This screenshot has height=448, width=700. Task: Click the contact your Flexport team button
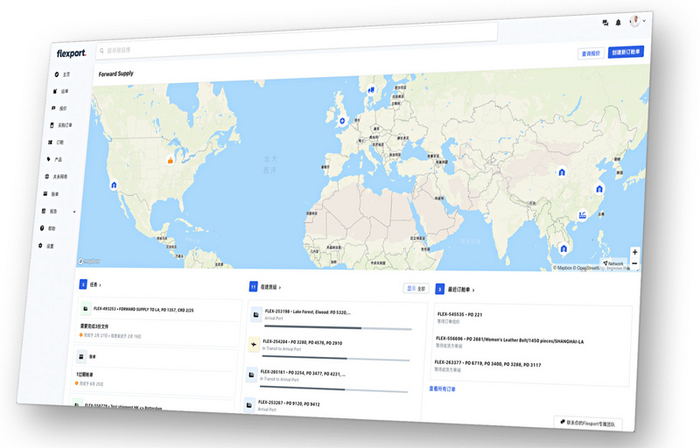click(588, 423)
